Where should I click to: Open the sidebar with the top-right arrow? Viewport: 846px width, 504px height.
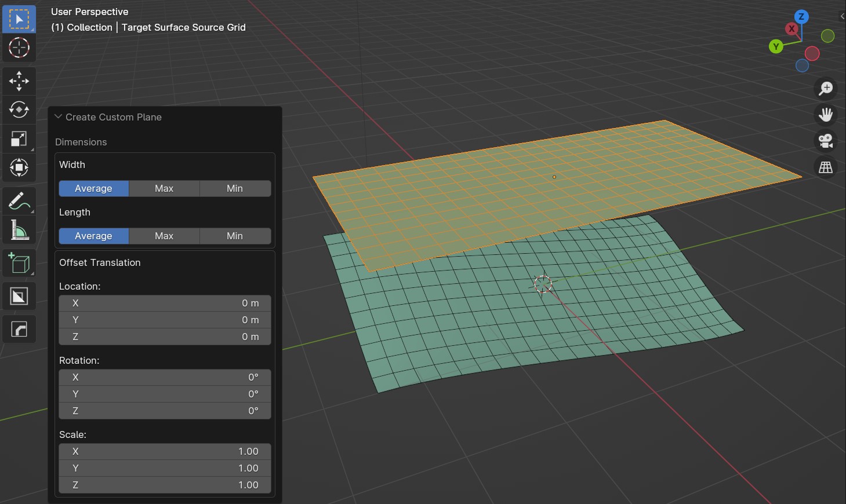(842, 16)
